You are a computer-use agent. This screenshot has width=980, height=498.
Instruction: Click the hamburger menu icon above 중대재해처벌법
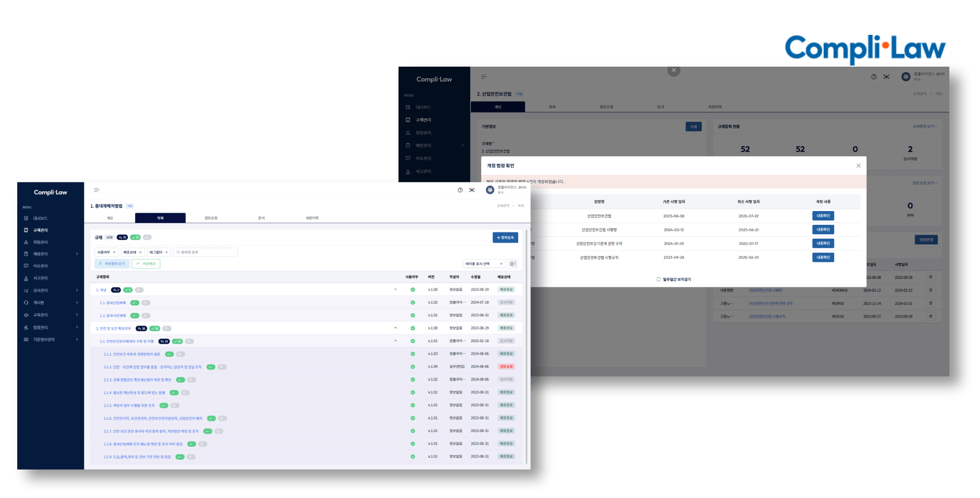click(96, 190)
